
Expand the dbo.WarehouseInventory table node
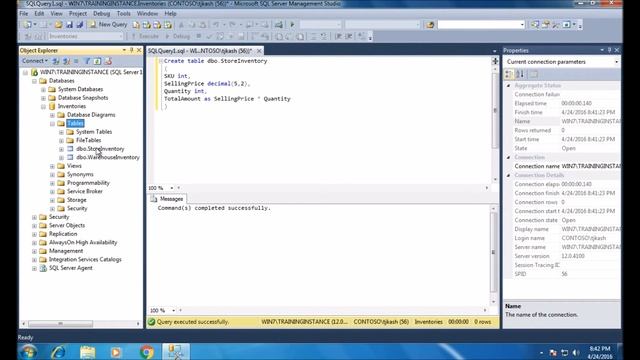61,158
